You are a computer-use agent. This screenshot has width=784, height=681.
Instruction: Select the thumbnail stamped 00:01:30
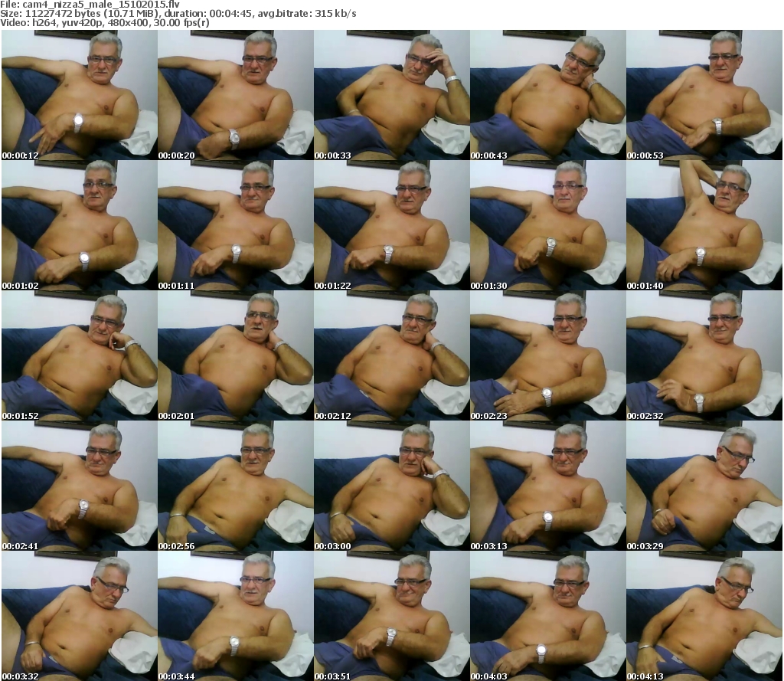click(548, 225)
